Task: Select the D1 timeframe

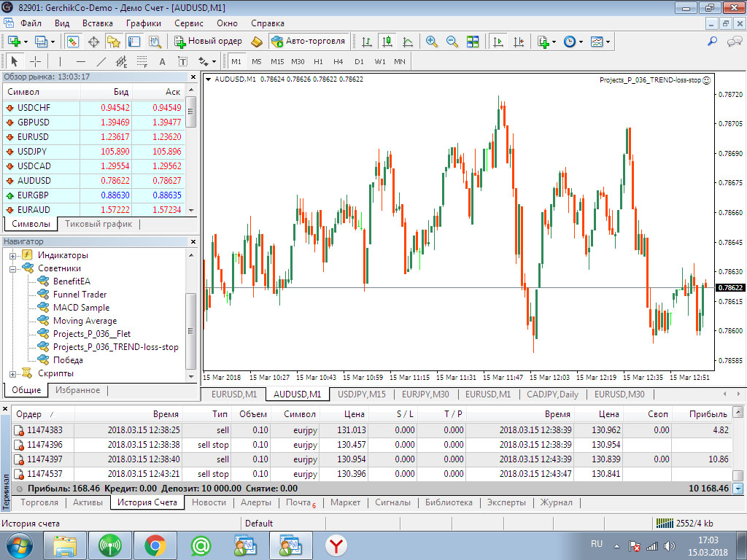Action: click(359, 61)
